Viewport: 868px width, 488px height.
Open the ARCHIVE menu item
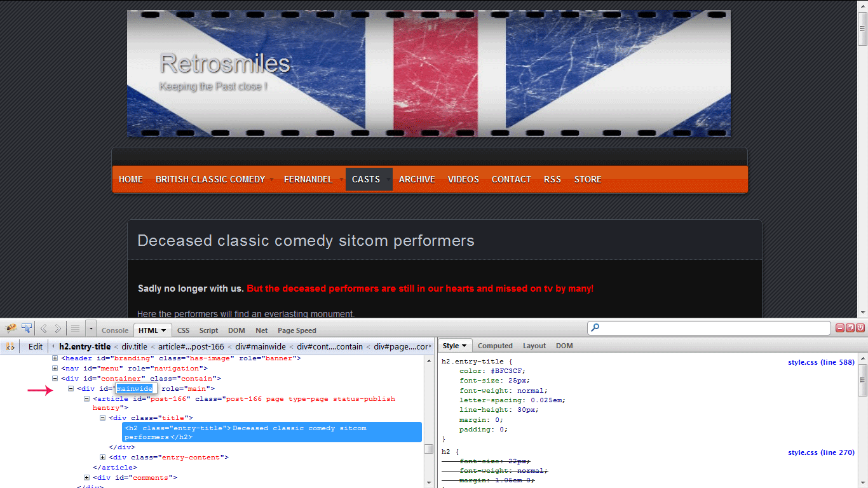click(x=417, y=179)
